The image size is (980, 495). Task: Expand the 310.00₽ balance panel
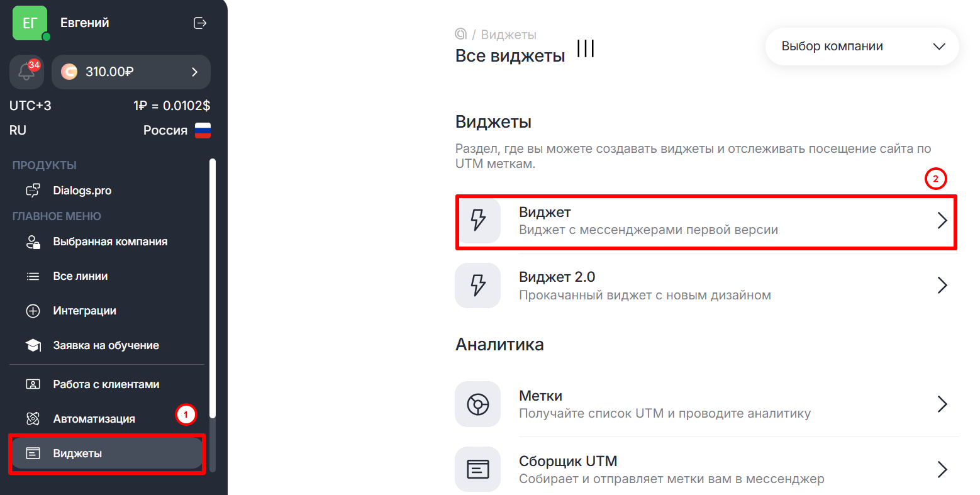(131, 72)
